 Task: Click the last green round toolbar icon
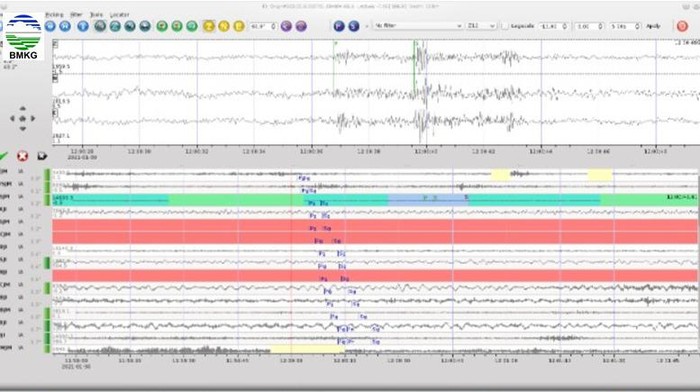tap(192, 26)
